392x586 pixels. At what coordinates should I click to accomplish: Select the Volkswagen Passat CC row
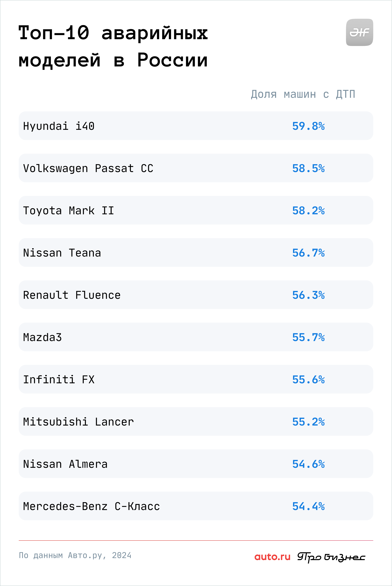(196, 168)
